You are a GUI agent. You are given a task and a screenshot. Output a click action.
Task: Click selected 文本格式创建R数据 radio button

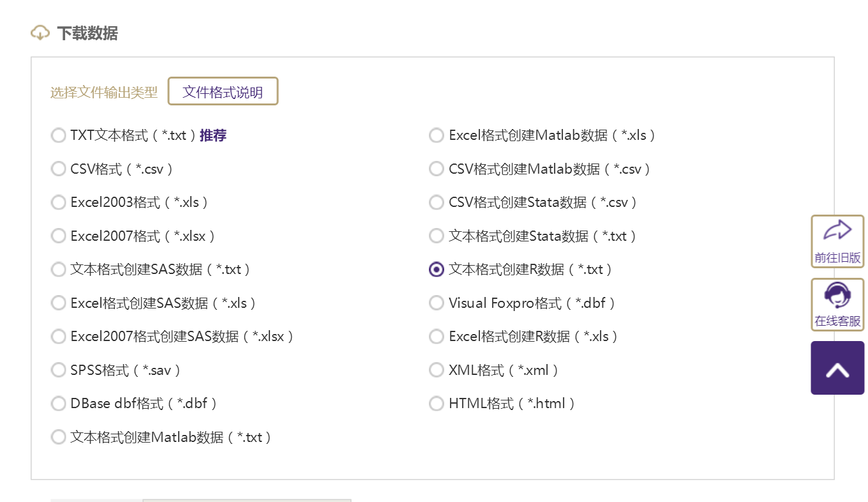[436, 270]
